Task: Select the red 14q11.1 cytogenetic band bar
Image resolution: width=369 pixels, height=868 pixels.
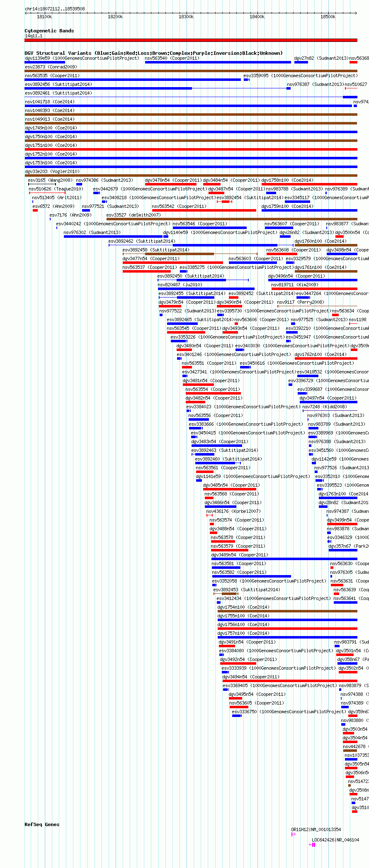Action: click(x=191, y=40)
